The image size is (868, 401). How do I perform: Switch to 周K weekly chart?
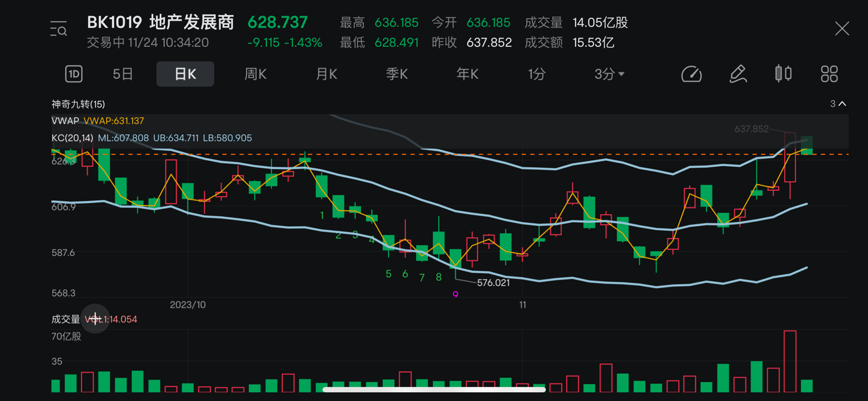click(x=255, y=74)
